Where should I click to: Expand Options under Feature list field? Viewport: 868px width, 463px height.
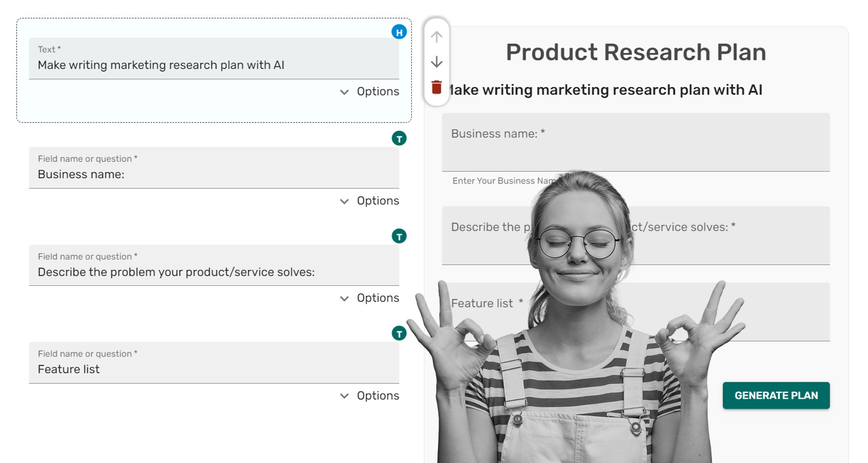pyautogui.click(x=370, y=396)
